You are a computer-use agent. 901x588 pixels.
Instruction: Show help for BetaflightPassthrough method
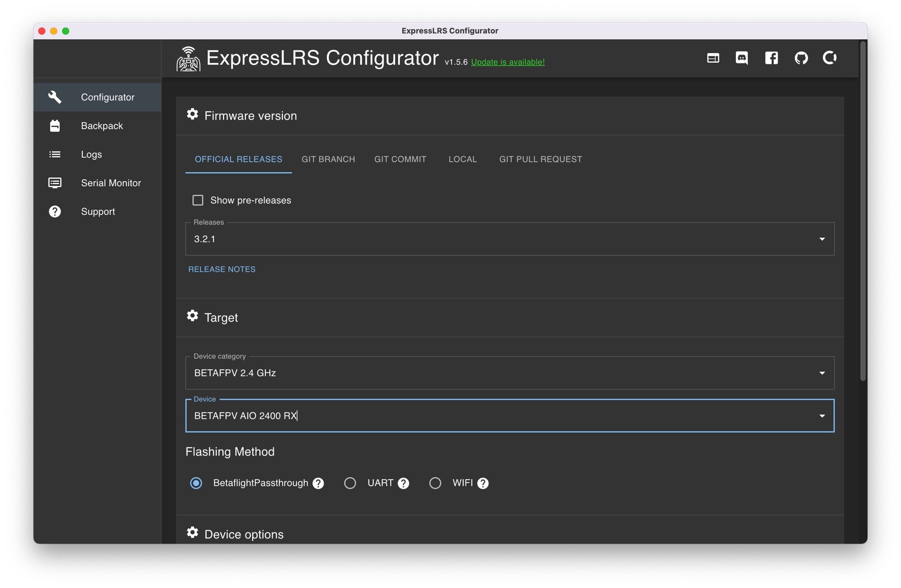tap(318, 484)
